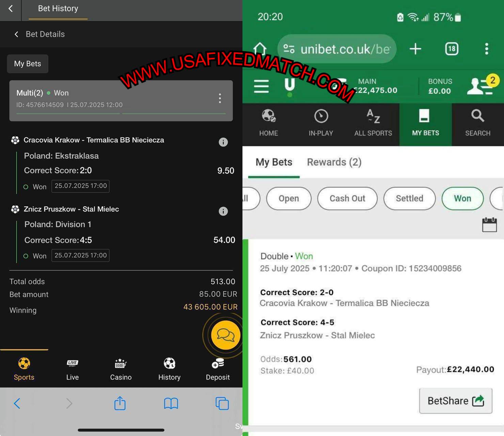
Task: Tap the BONUS £0.00 balance
Action: point(440,86)
